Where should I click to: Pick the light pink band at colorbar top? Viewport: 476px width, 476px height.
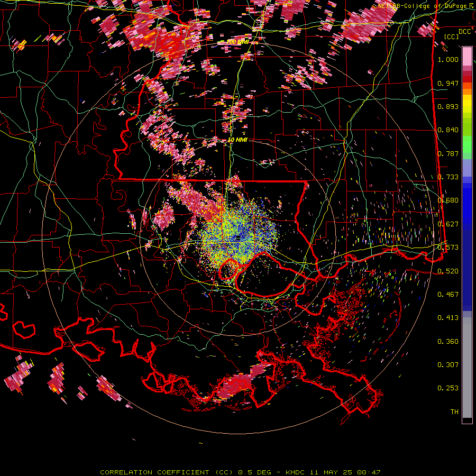467,56
